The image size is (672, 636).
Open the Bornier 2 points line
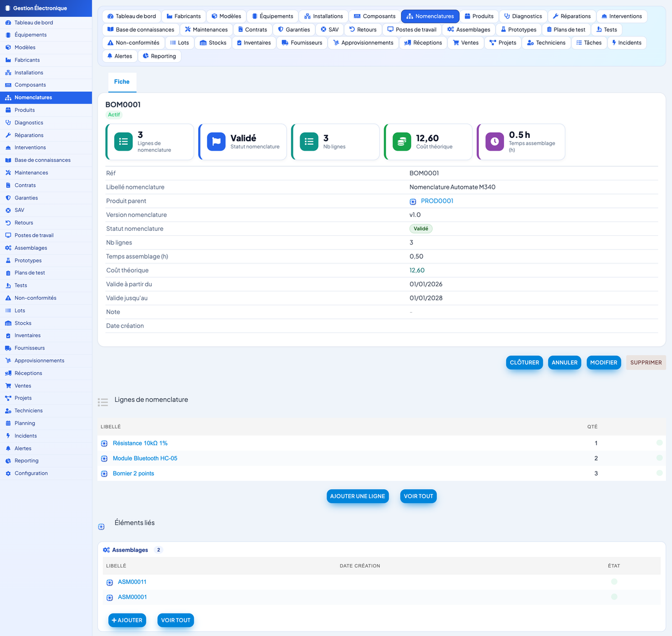[x=133, y=473]
